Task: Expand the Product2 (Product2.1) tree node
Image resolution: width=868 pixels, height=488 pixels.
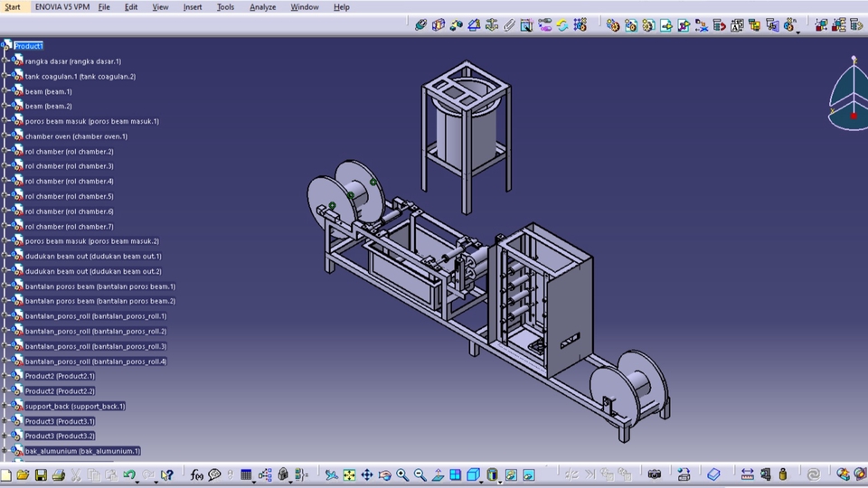Action: click(x=5, y=376)
